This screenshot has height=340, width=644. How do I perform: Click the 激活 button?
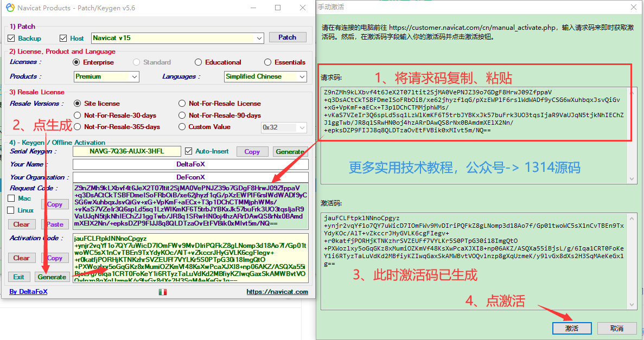[572, 328]
